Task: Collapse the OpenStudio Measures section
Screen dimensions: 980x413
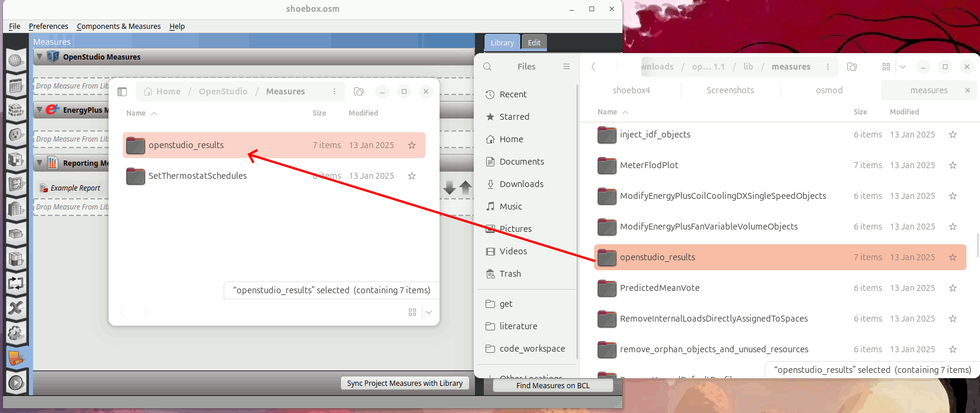Action: click(40, 57)
